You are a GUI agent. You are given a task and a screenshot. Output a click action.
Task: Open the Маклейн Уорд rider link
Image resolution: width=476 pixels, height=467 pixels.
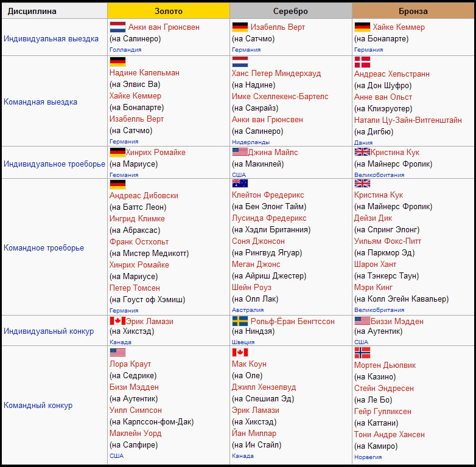point(135,434)
